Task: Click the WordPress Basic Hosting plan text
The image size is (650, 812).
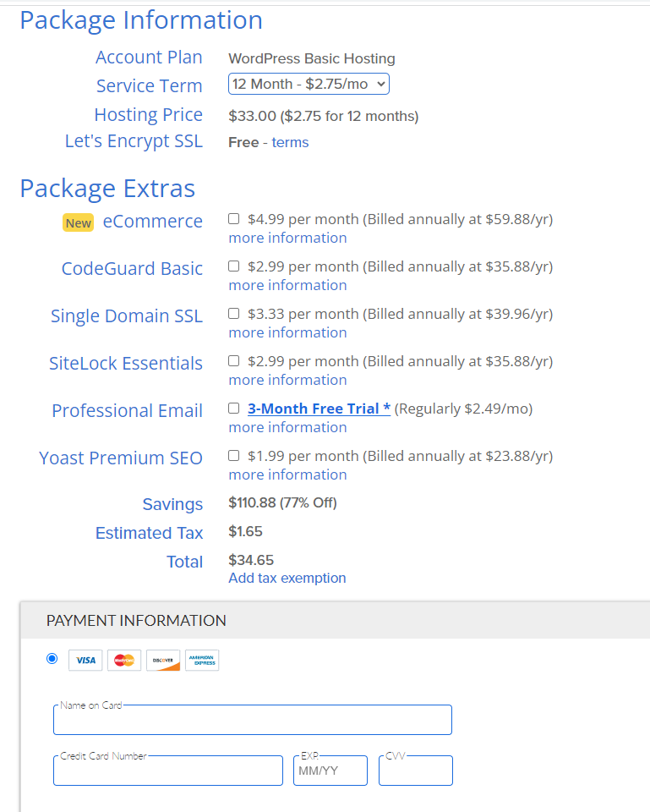Action: point(312,58)
